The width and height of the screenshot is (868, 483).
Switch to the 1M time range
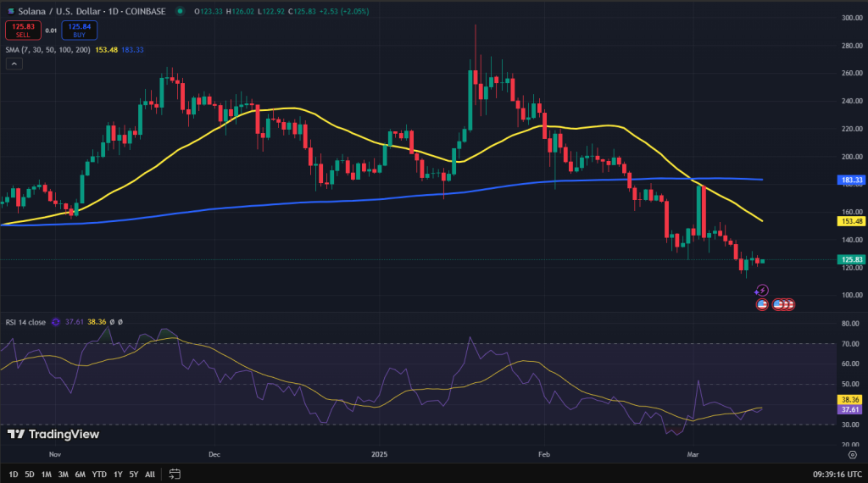point(47,475)
